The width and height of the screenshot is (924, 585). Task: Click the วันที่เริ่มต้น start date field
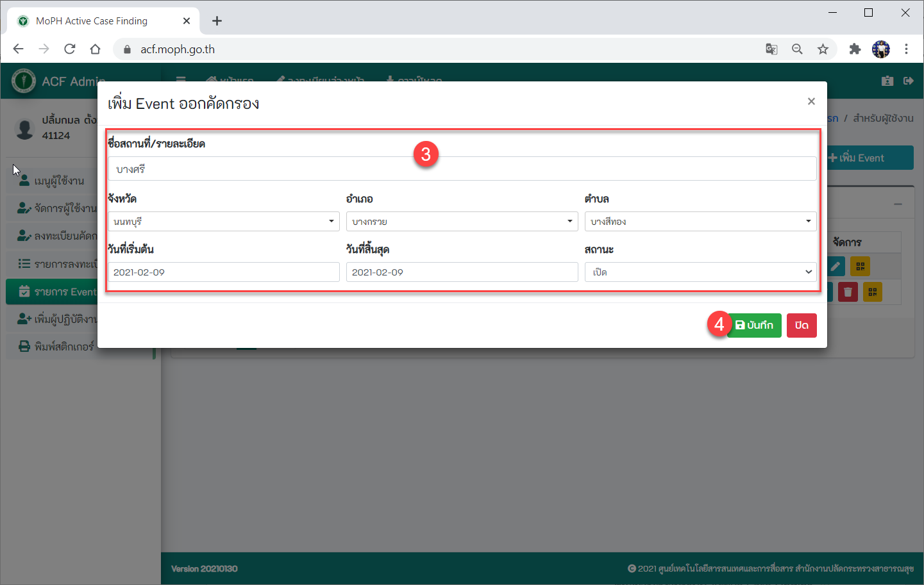tap(223, 272)
